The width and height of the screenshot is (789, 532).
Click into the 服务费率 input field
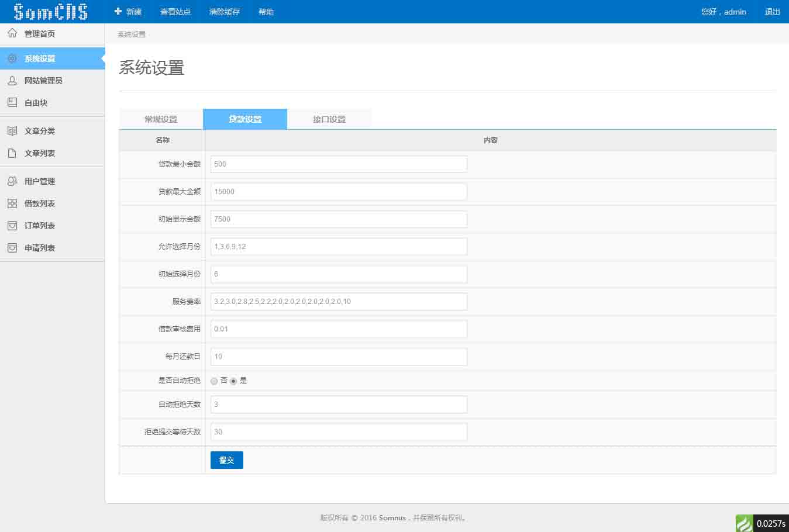tap(339, 302)
